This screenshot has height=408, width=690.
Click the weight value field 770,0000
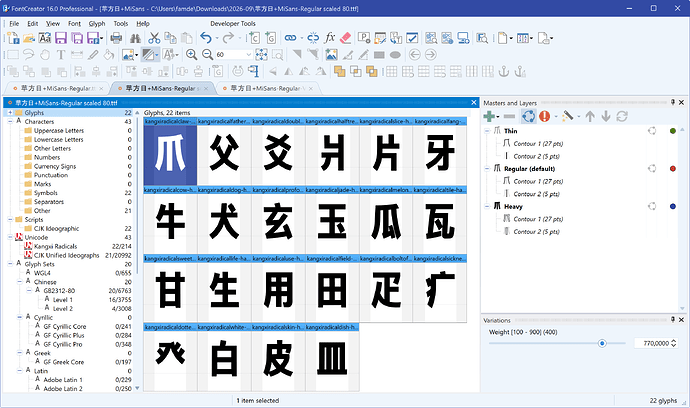(x=656, y=343)
